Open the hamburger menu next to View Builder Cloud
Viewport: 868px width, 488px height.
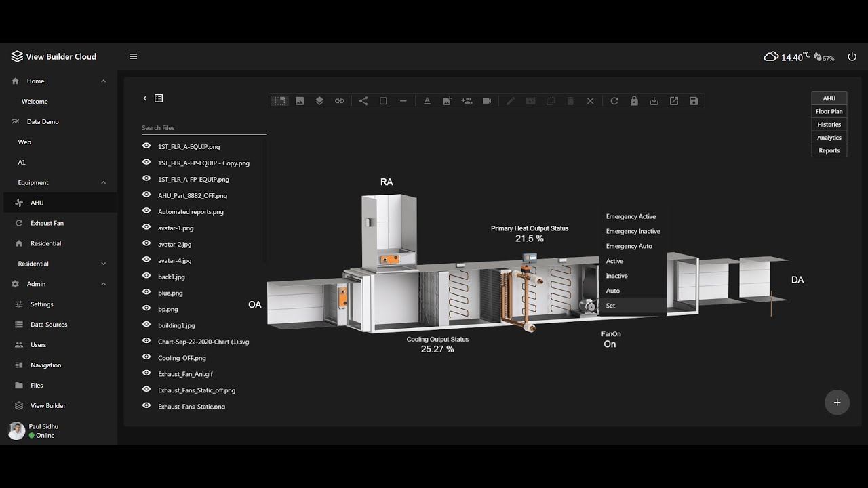133,56
